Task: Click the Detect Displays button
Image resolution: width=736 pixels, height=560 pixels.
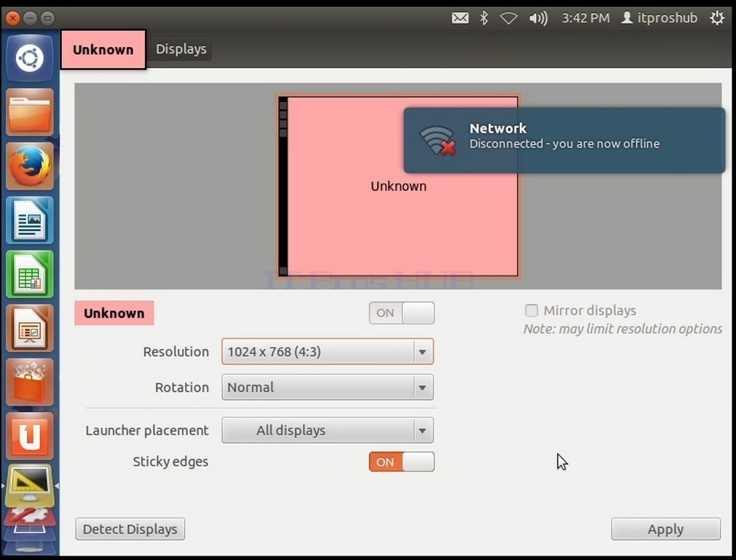Action: pos(130,529)
